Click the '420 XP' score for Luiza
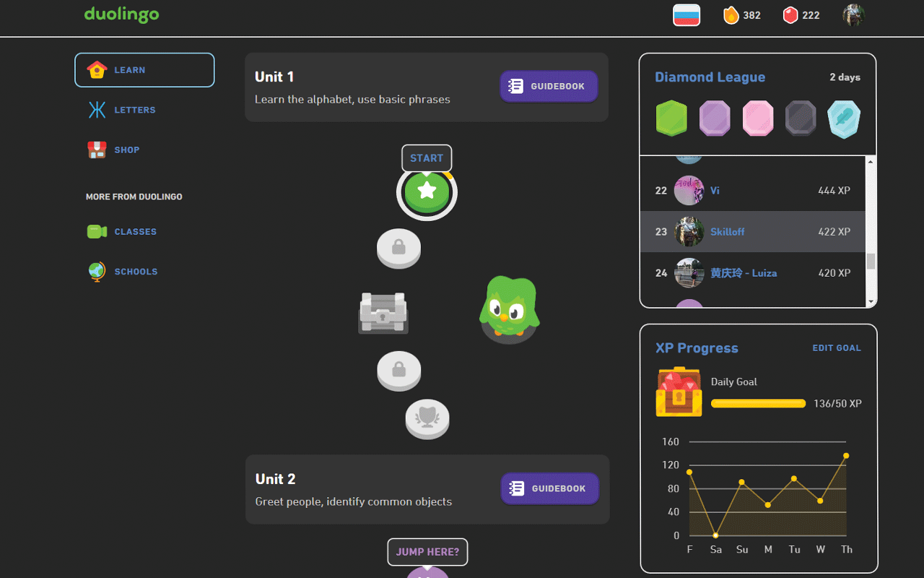This screenshot has width=924, height=578. point(834,273)
